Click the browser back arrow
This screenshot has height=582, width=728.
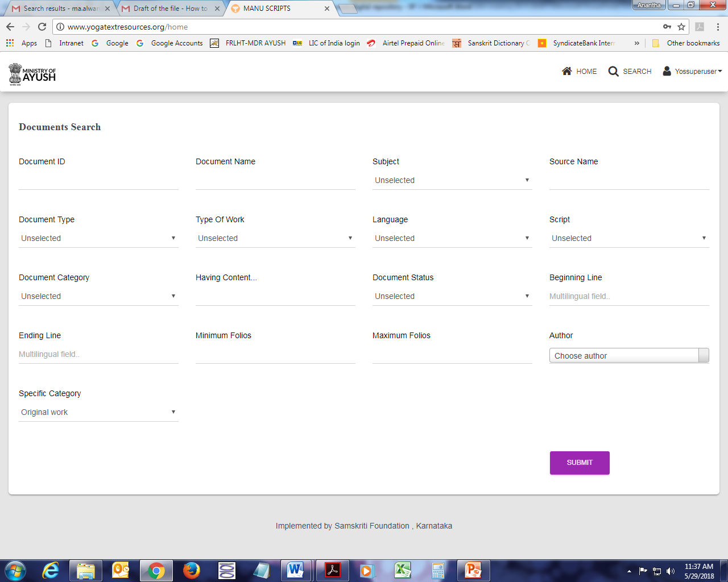[x=10, y=27]
